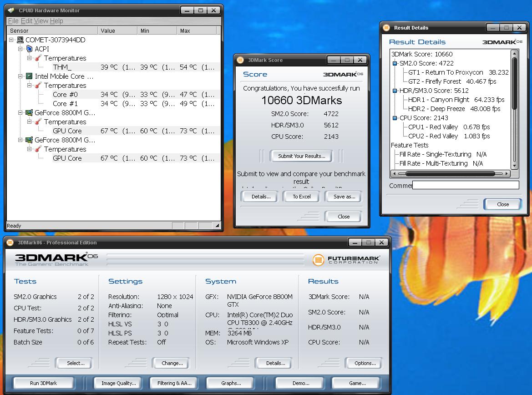Collapse the Temperatures node under ACPI
This screenshot has width=532, height=395.
[x=30, y=58]
